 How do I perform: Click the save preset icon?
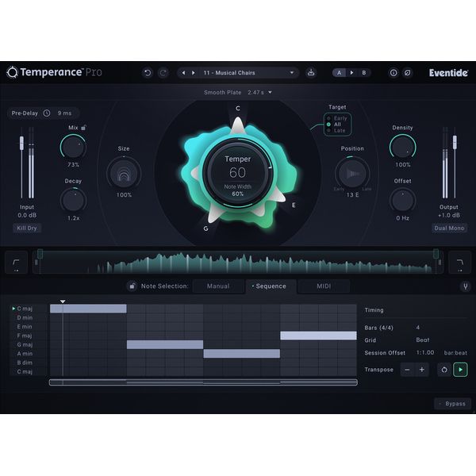(x=312, y=72)
